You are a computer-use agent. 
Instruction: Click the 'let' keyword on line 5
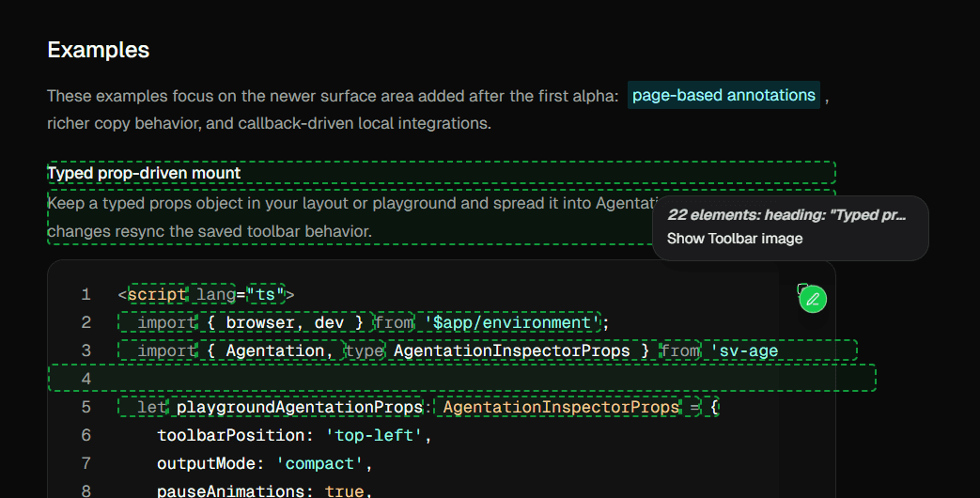152,408
